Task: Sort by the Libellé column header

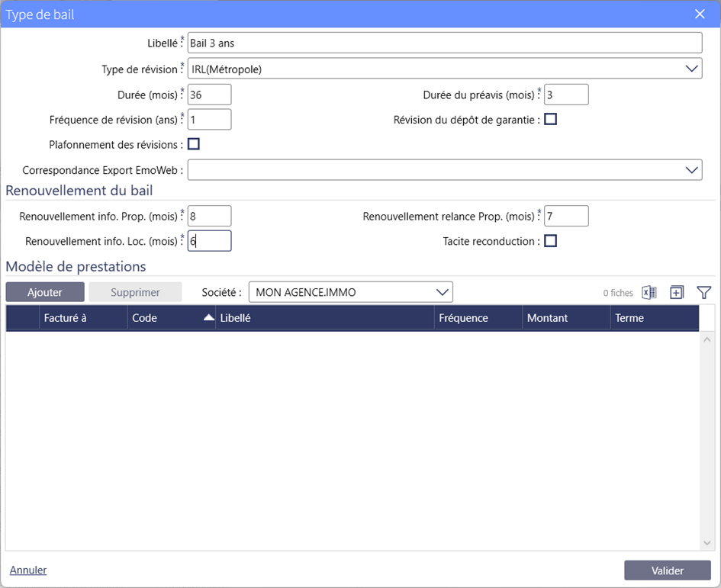Action: (x=324, y=318)
